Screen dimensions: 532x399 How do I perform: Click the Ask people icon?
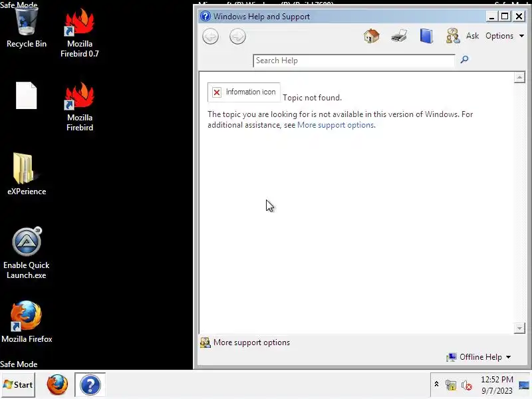tap(453, 36)
